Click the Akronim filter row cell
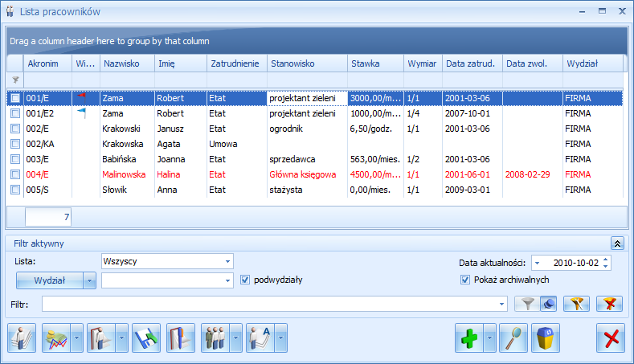Viewport: 634px width, 364px height. coord(47,80)
